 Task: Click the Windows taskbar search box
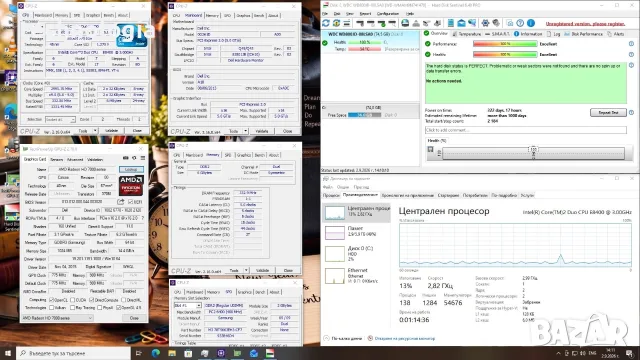coord(73,353)
